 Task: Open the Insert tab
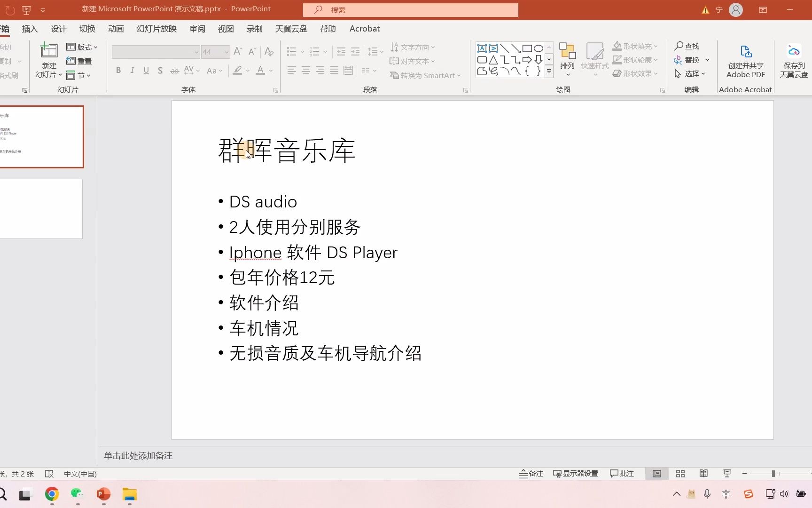(30, 29)
